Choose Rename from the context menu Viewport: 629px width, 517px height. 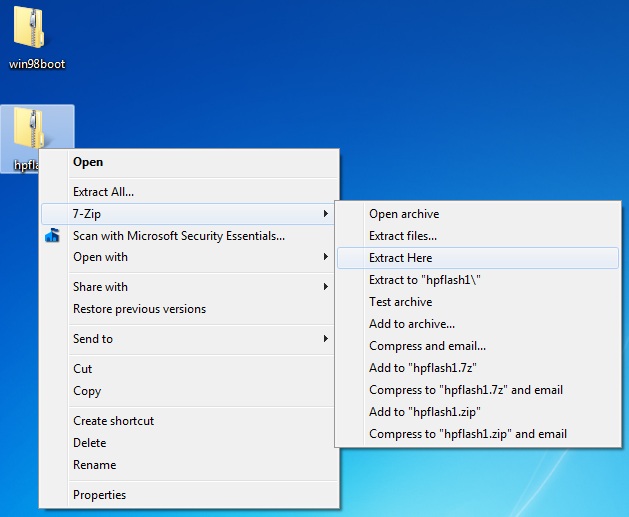pyautogui.click(x=189, y=465)
